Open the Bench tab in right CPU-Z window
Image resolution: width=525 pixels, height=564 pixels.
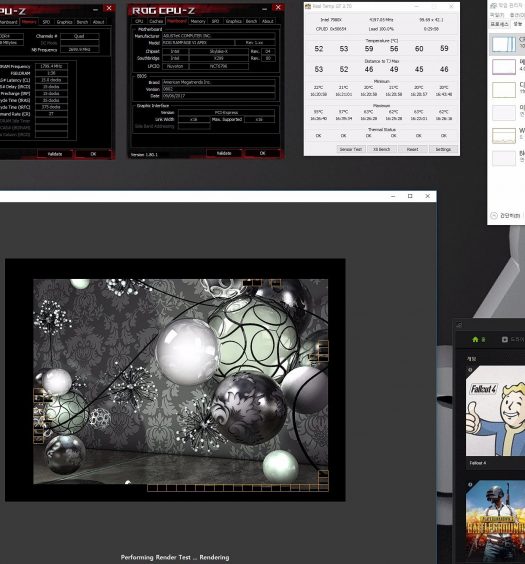[x=251, y=21]
